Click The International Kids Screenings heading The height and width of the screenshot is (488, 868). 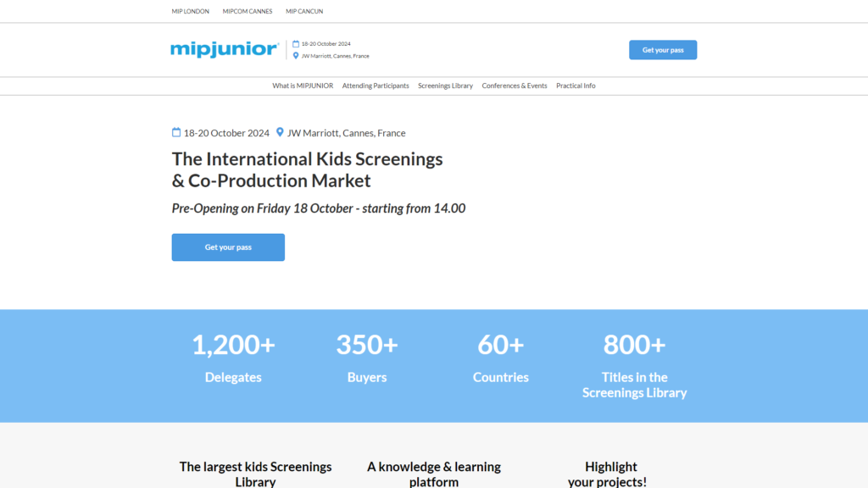pos(307,169)
